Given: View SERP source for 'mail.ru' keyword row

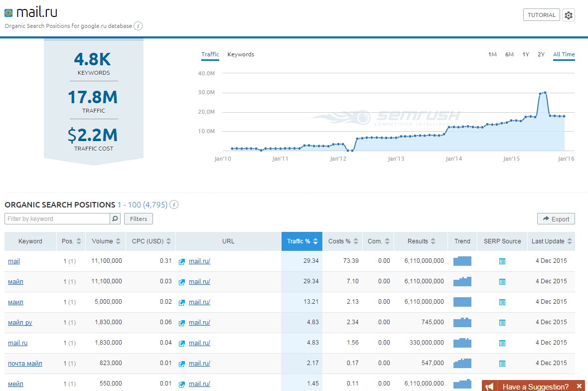Looking at the screenshot, I should pos(502,343).
